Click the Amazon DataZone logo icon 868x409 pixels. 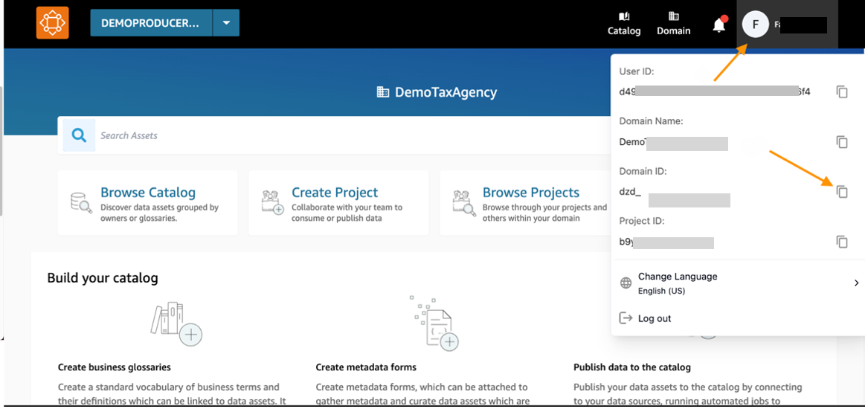point(52,23)
